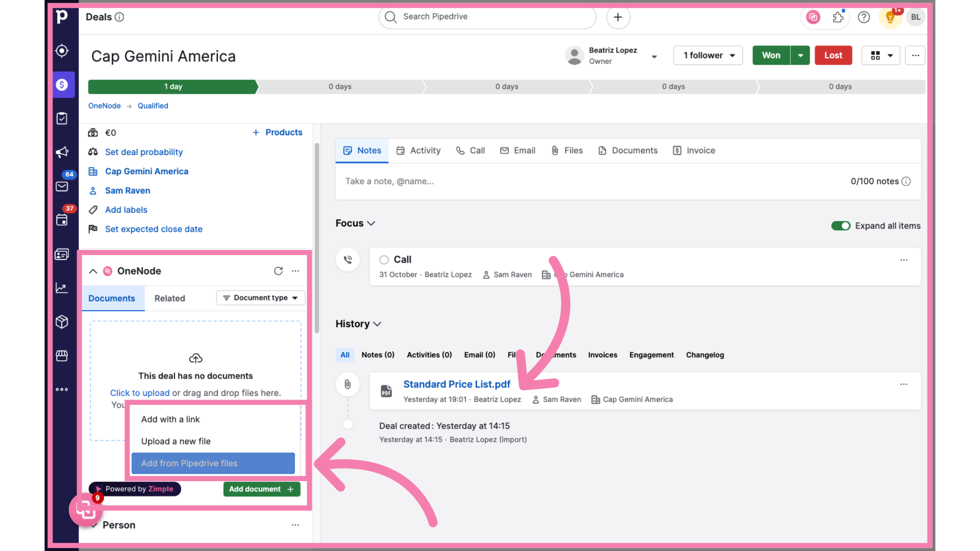
Task: Open the Marketplace storefront icon in sidebar
Action: coord(62,356)
